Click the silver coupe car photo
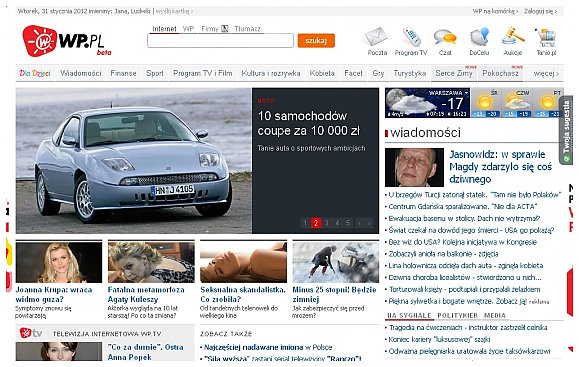 tap(134, 161)
